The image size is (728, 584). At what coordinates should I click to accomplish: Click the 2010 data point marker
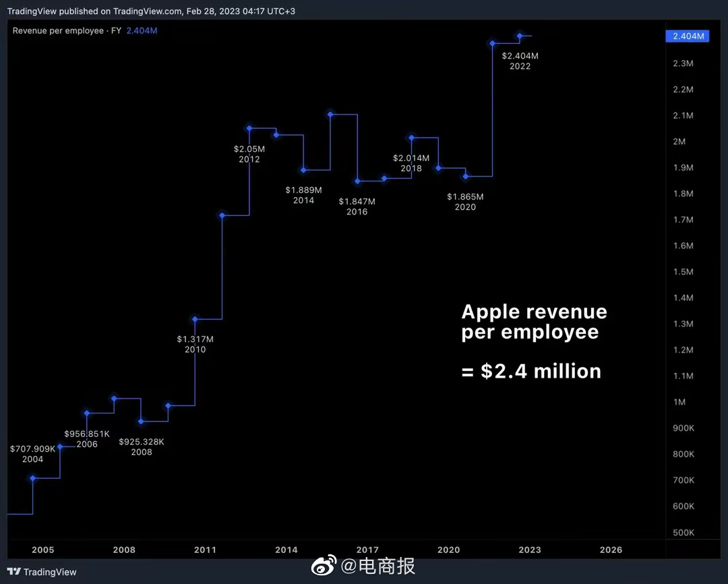tap(195, 319)
